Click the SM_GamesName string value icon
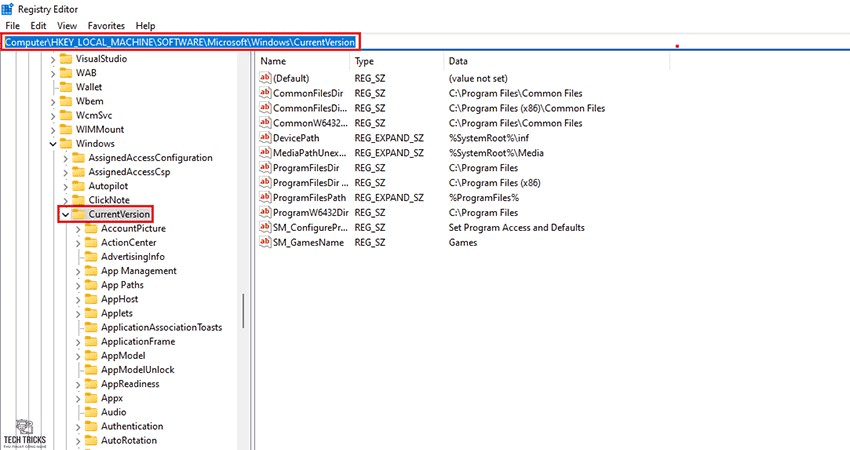 (265, 242)
